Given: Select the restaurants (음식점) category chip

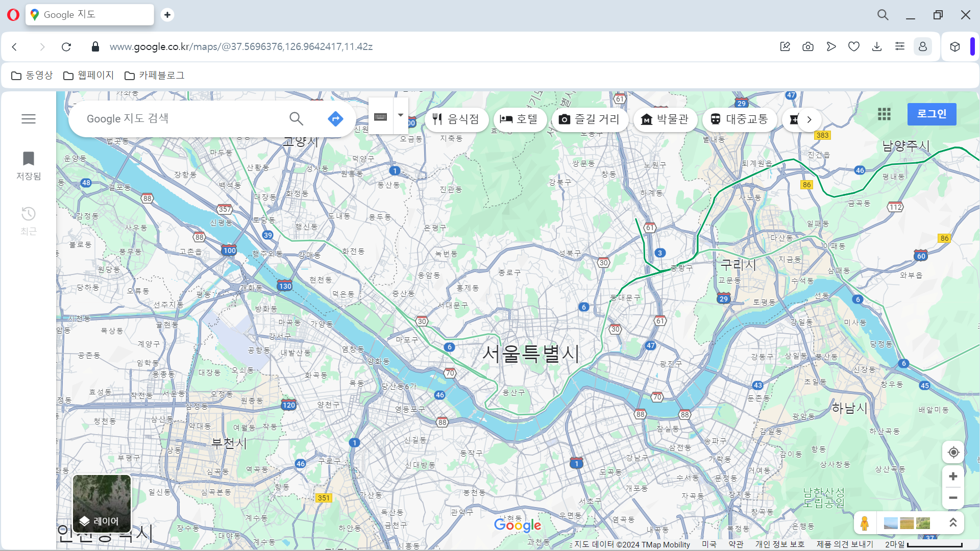Looking at the screenshot, I should pos(456,119).
